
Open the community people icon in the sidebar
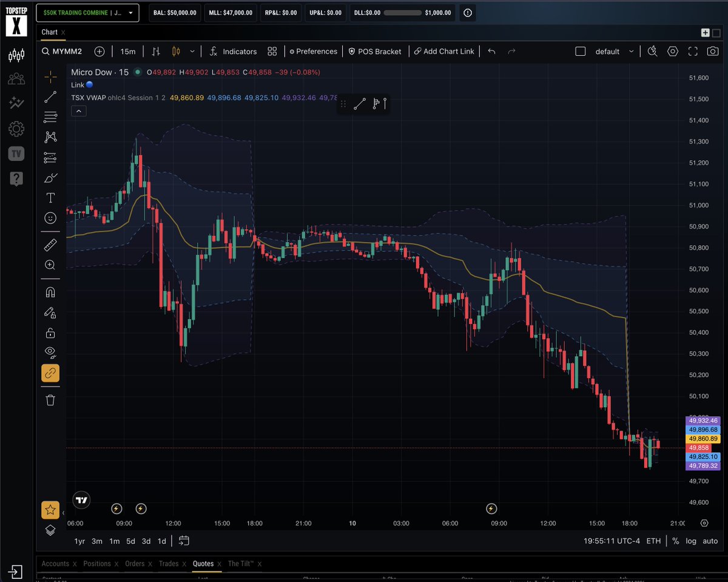coord(16,79)
